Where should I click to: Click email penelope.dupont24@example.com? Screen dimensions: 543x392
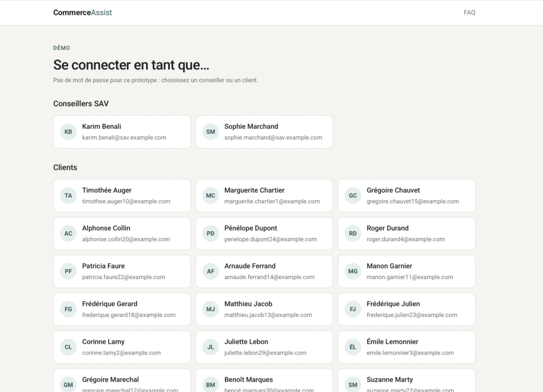270,239
